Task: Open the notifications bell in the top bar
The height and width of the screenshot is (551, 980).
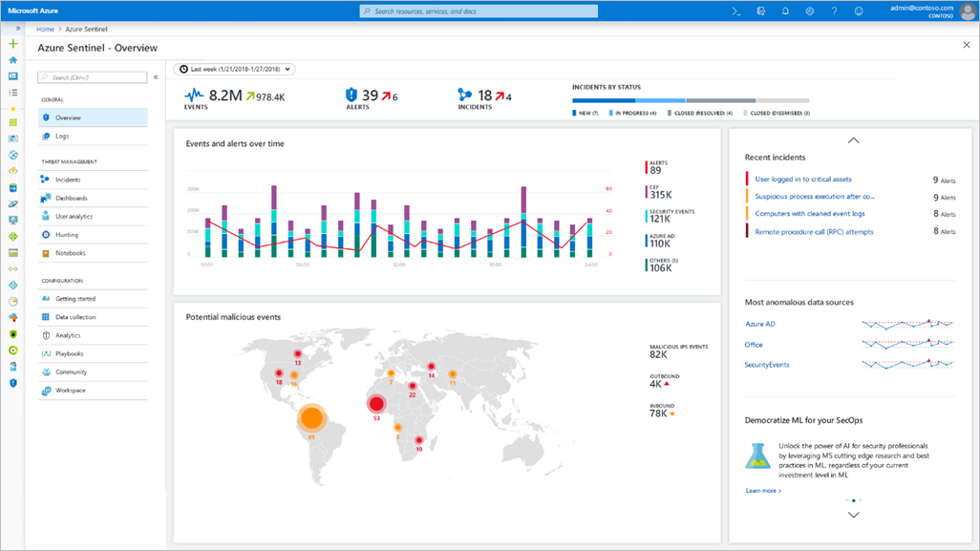Action: [x=785, y=11]
